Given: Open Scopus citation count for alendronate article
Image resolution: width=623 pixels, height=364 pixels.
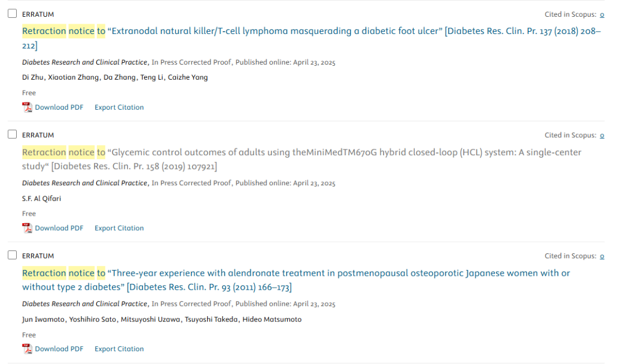Looking at the screenshot, I should click(x=602, y=256).
